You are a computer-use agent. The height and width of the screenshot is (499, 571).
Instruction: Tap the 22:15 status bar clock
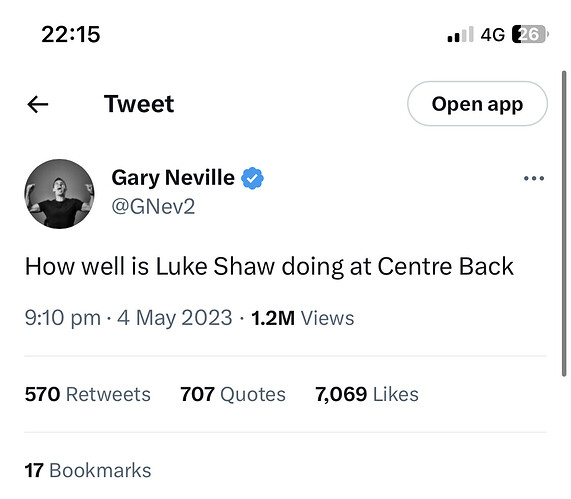point(71,35)
